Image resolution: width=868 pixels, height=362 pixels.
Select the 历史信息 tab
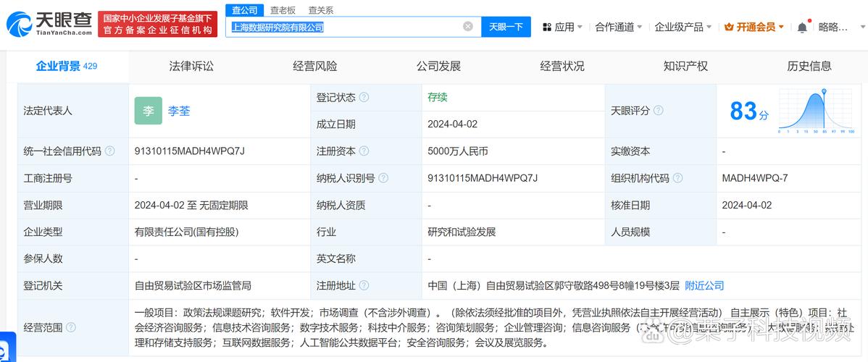(809, 67)
